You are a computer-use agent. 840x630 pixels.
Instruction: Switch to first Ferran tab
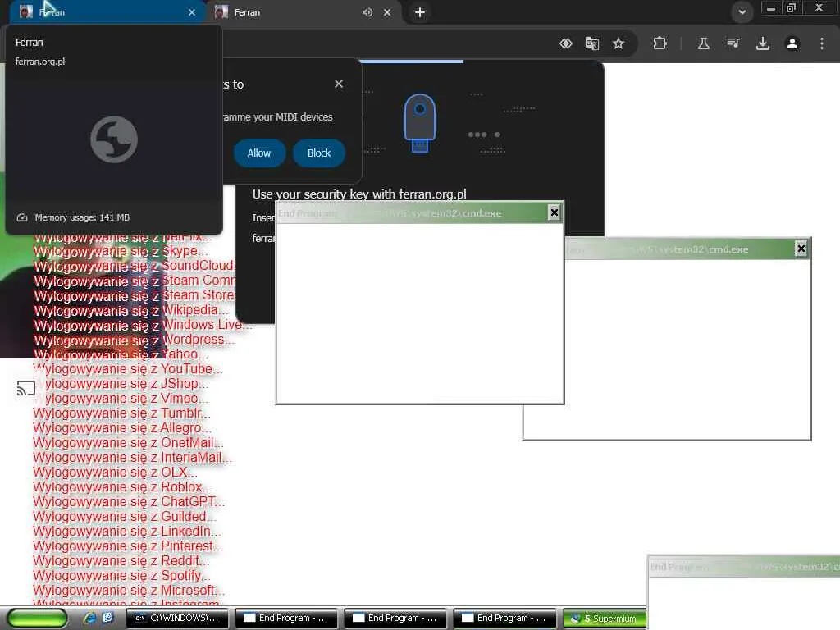(x=107, y=11)
